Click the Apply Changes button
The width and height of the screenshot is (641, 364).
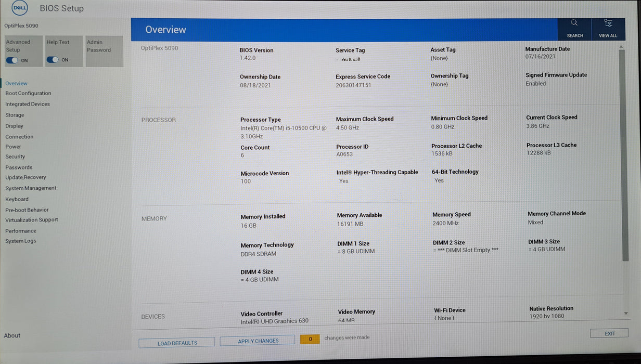tap(258, 341)
